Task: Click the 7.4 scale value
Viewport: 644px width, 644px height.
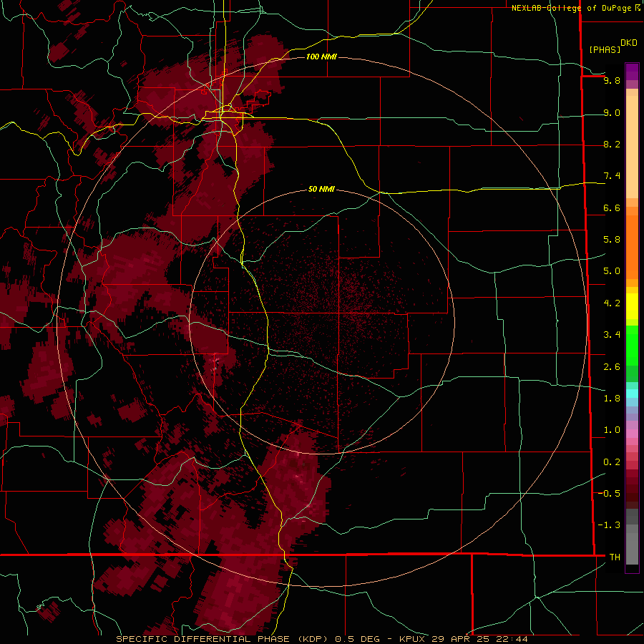Action: pos(612,176)
